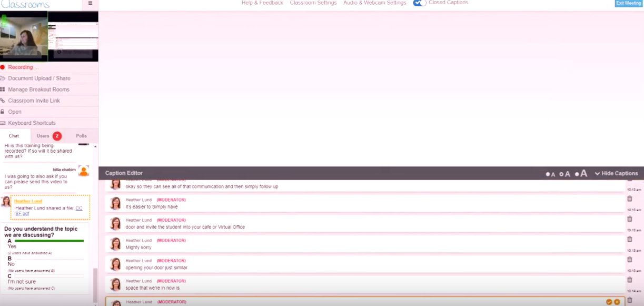Delete the 'Mighty sorry' caption
644x306 pixels.
629,239
